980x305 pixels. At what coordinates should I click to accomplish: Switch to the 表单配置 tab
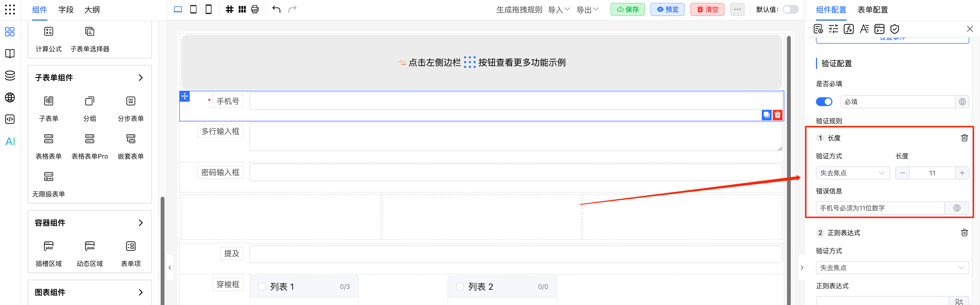coord(872,10)
